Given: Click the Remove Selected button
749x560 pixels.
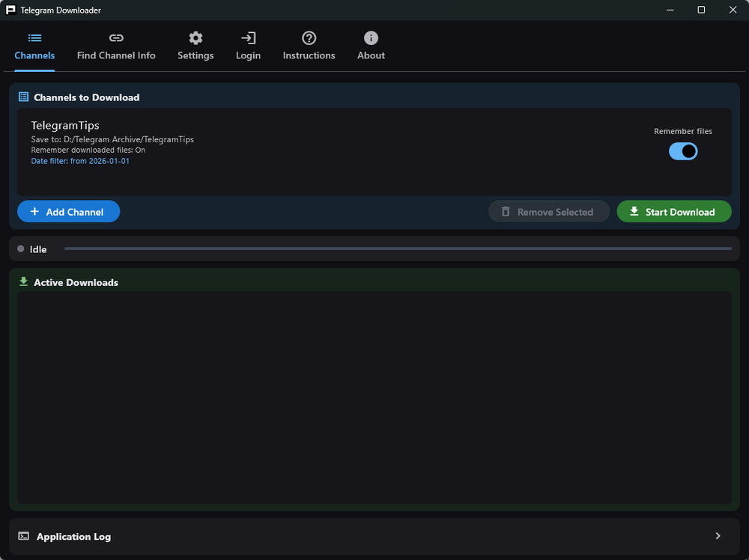Looking at the screenshot, I should (548, 211).
